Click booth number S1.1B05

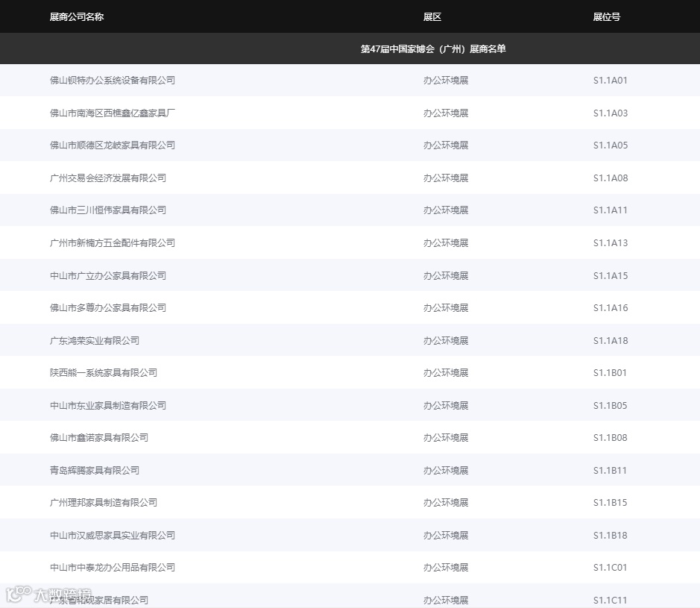[x=610, y=405]
